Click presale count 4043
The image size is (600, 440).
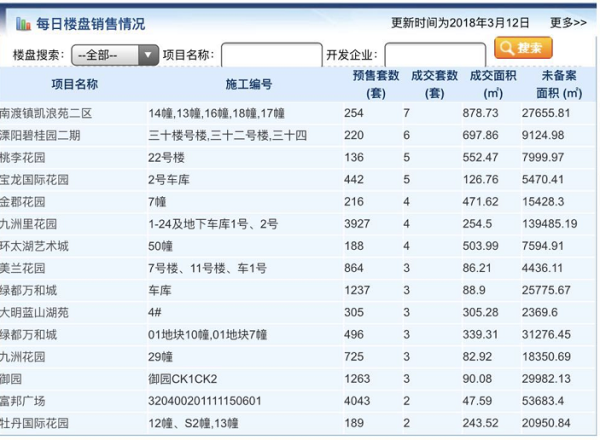[x=357, y=401]
